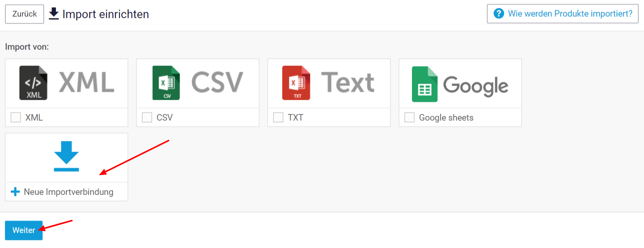The image size is (644, 248).
Task: Select the large CSV text thumbnail
Action: (x=217, y=82)
